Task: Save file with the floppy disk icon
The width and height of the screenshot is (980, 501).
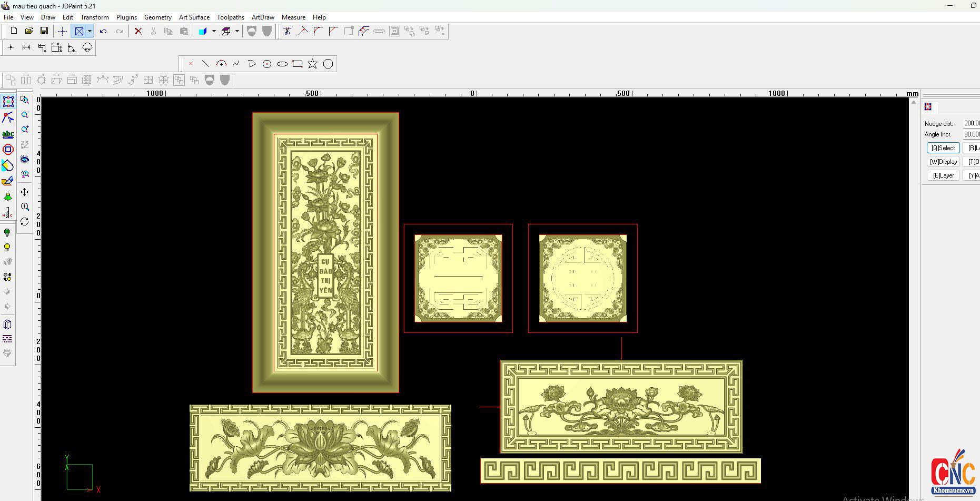Action: tap(44, 31)
